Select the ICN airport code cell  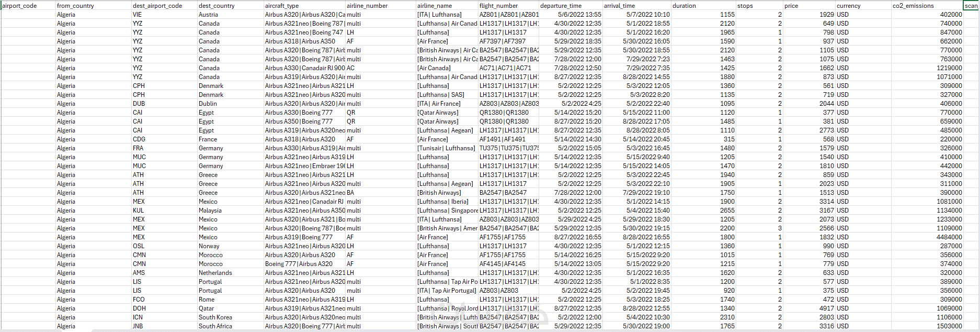[x=164, y=317]
